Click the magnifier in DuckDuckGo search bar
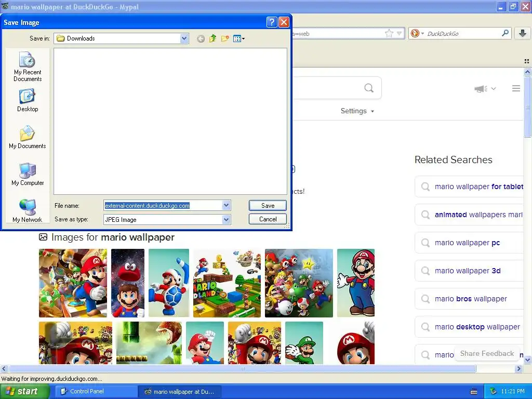 coord(505,33)
